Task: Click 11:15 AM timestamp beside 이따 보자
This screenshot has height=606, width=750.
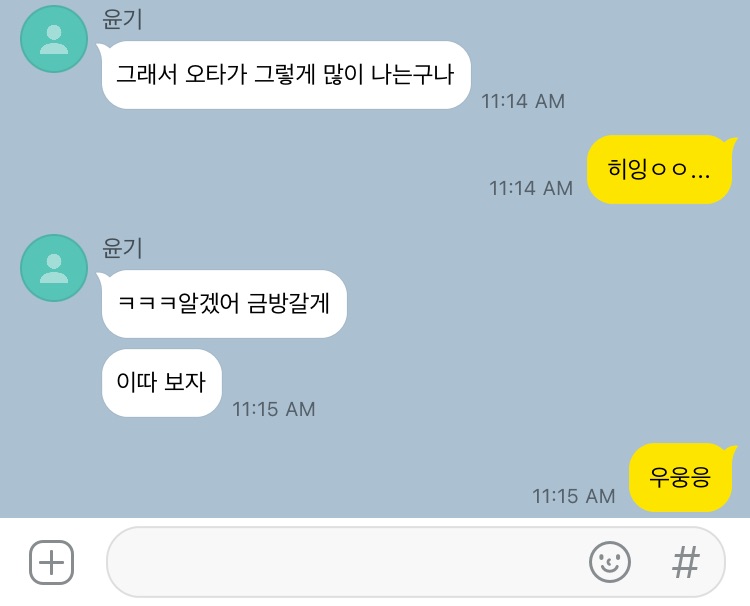Action: click(274, 409)
